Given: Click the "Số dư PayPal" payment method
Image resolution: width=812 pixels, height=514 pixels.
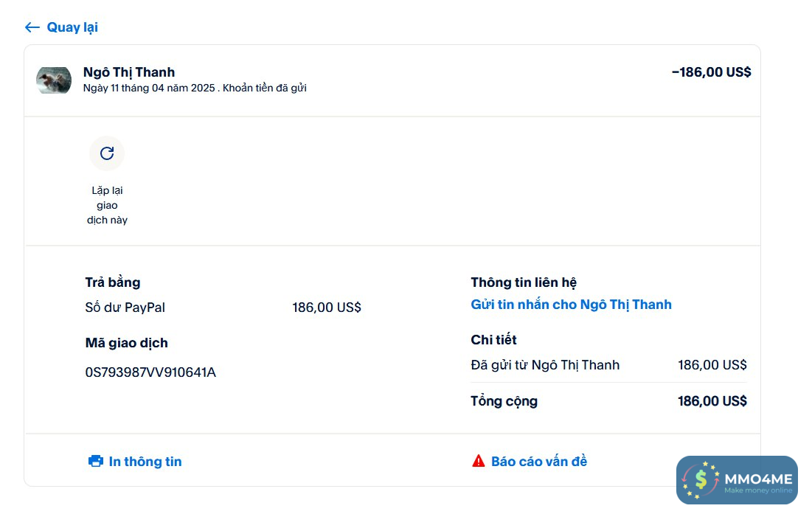Looking at the screenshot, I should 125,308.
